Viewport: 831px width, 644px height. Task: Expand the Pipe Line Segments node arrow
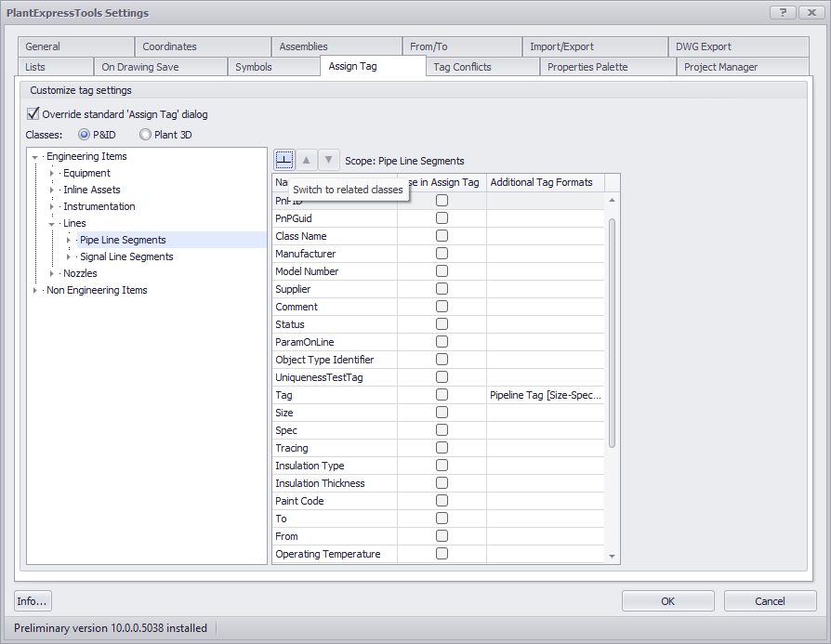pos(69,240)
